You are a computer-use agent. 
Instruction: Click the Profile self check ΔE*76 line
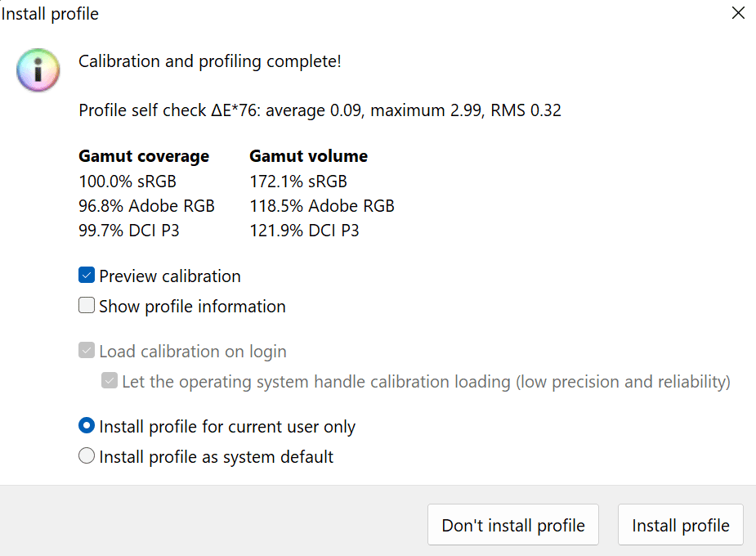[x=320, y=110]
